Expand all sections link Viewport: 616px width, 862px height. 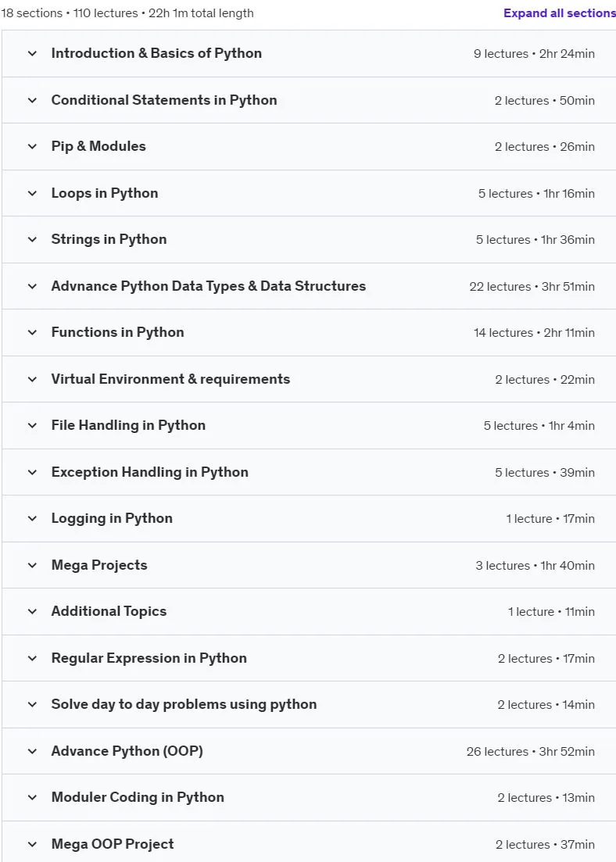point(560,13)
